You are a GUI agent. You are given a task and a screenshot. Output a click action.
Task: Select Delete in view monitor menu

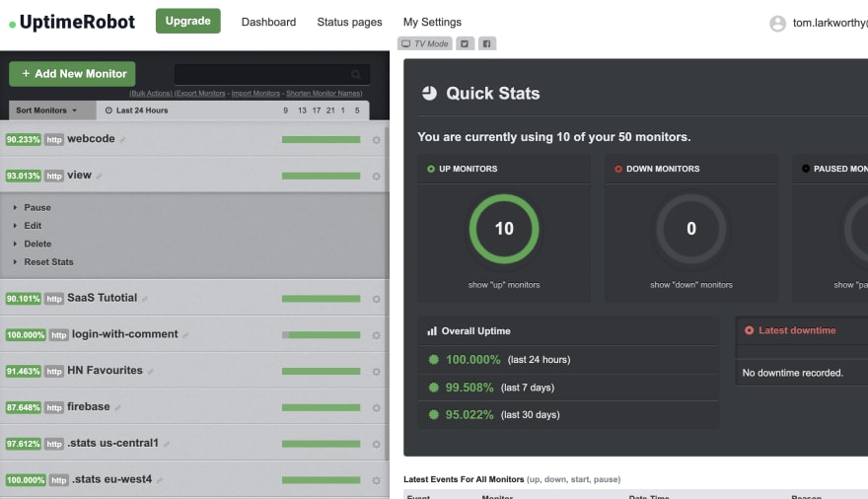tap(37, 244)
